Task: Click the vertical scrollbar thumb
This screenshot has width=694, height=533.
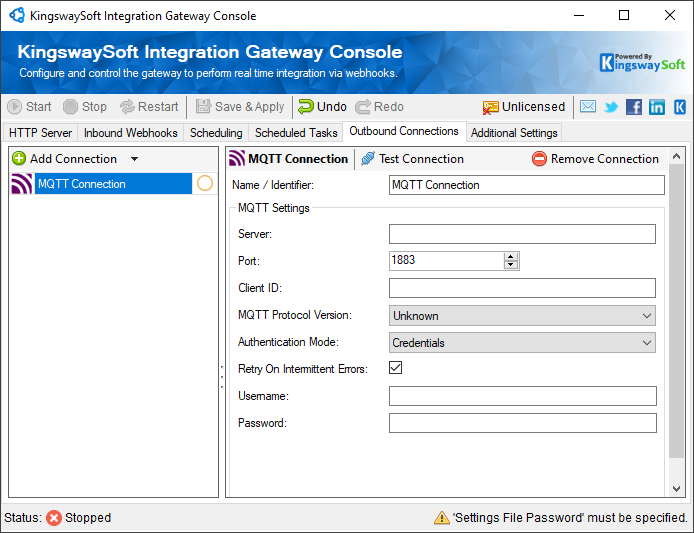Action: (x=676, y=311)
